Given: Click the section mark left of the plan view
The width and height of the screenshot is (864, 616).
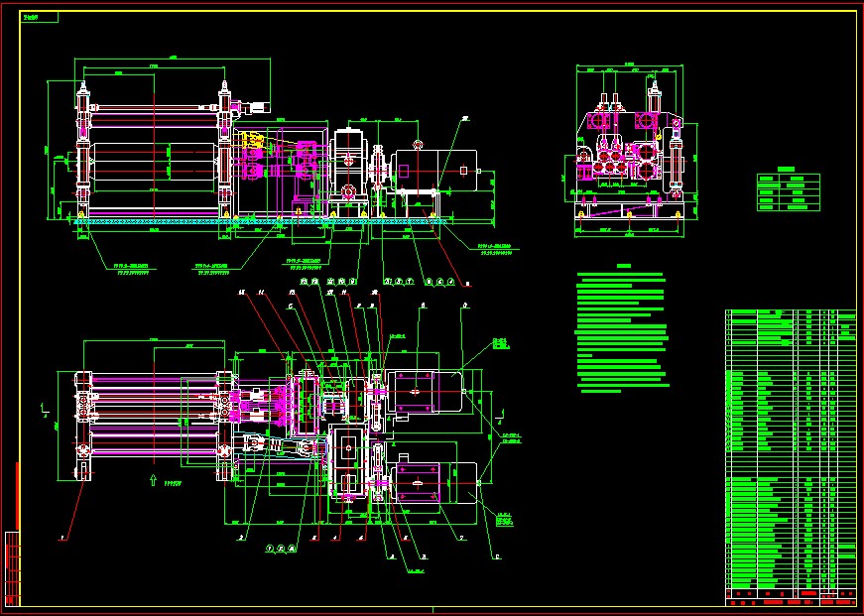Looking at the screenshot, I should (x=46, y=410).
